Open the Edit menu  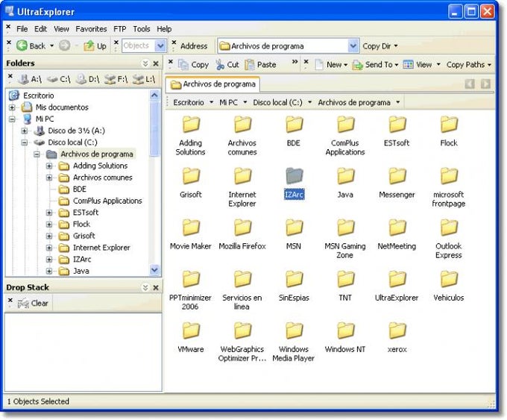pos(40,29)
